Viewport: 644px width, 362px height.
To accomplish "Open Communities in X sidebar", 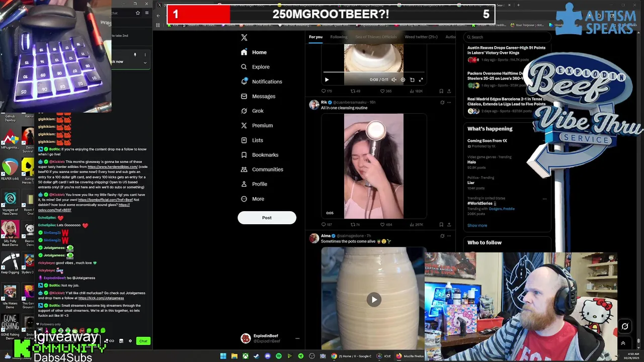I will [262, 169].
